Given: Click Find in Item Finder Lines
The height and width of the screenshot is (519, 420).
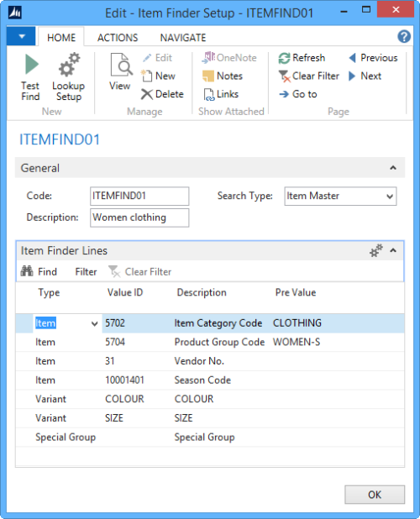Looking at the screenshot, I should pyautogui.click(x=39, y=272).
